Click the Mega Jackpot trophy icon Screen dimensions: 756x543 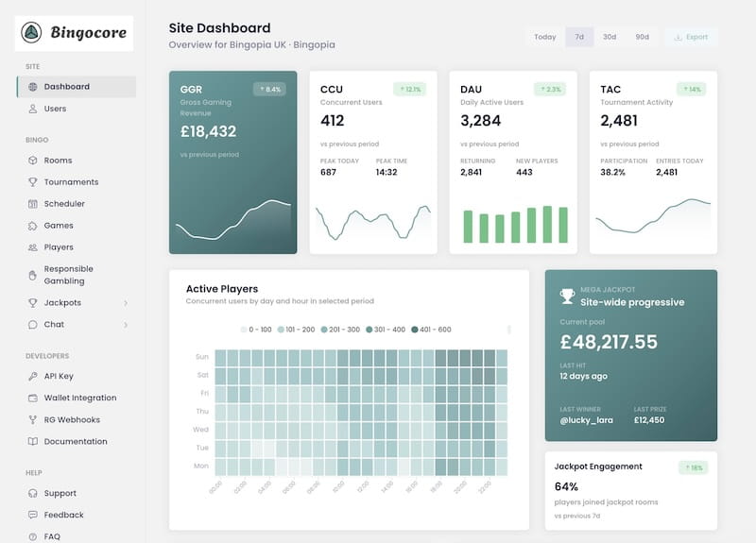pos(568,297)
